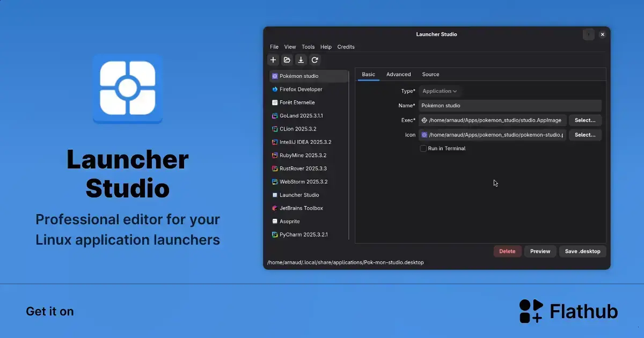Click the Name input field

click(510, 106)
